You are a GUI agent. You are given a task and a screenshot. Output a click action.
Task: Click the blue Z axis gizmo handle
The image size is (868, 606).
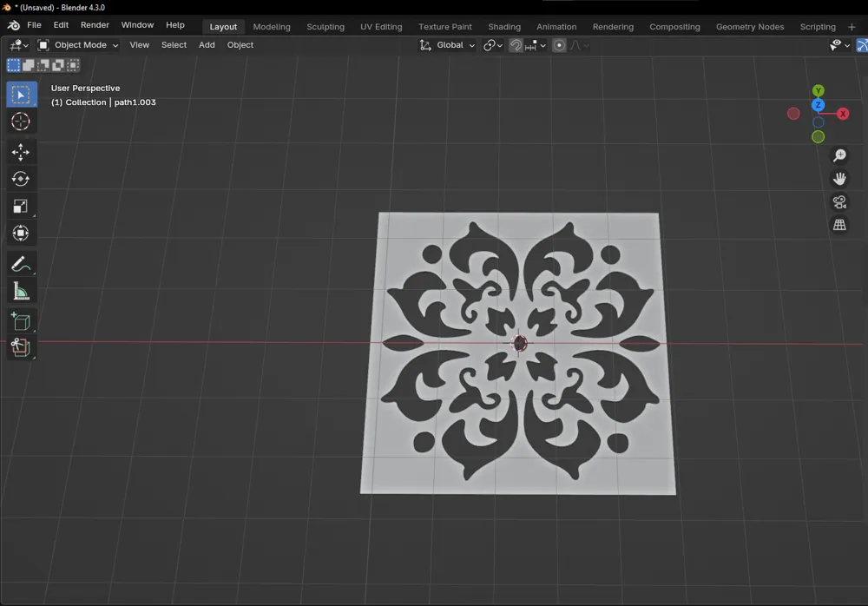coord(819,105)
